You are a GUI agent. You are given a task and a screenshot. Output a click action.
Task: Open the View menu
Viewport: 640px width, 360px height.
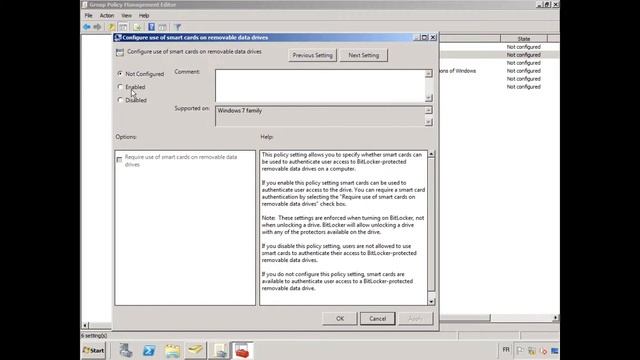127,16
